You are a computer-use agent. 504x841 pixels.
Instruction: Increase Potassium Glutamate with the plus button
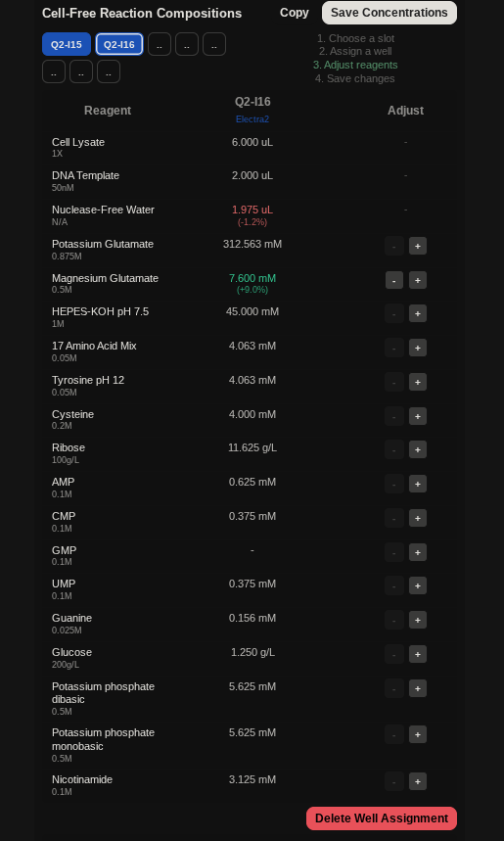tap(418, 246)
